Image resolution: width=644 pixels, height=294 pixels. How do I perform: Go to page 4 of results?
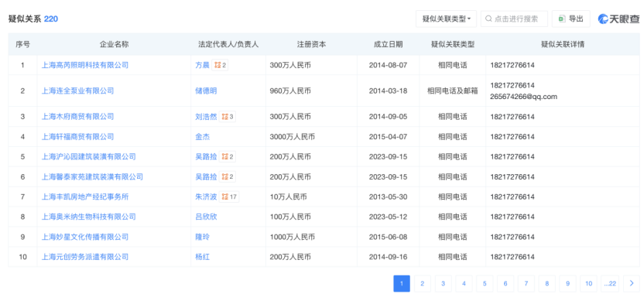click(464, 283)
